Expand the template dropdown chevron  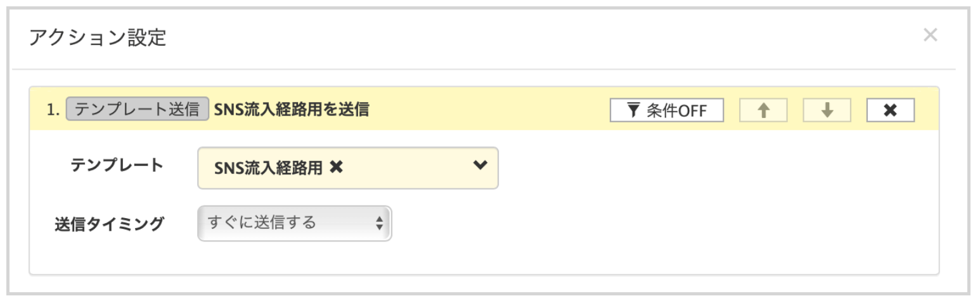point(480,166)
